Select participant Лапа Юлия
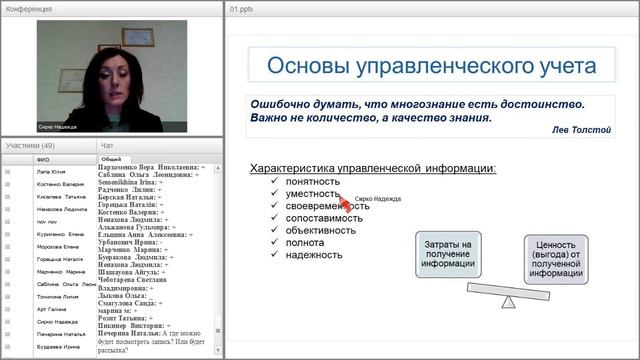 point(51,172)
